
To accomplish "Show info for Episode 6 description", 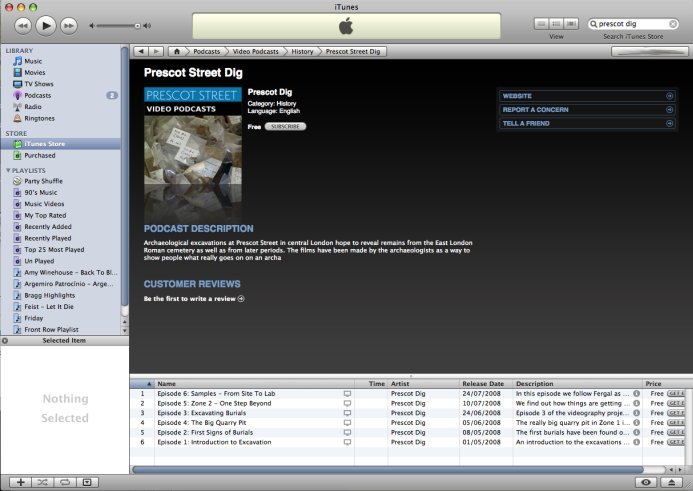I will click(636, 393).
